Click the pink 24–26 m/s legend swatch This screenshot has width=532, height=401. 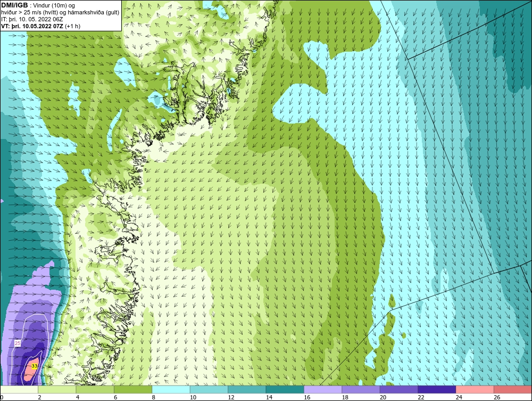(x=475, y=389)
